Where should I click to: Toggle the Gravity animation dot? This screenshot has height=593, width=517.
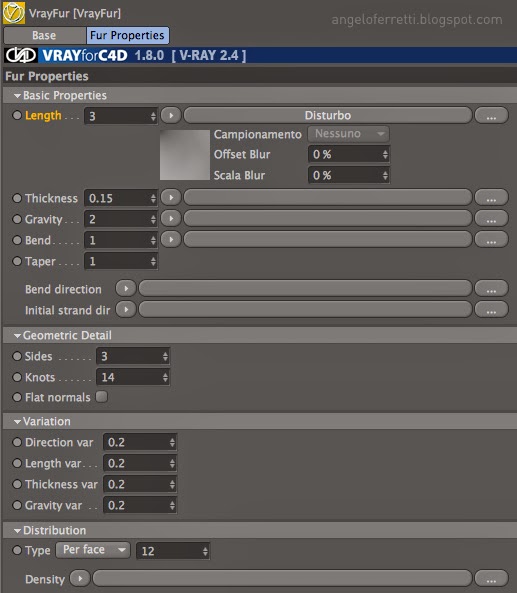point(17,219)
